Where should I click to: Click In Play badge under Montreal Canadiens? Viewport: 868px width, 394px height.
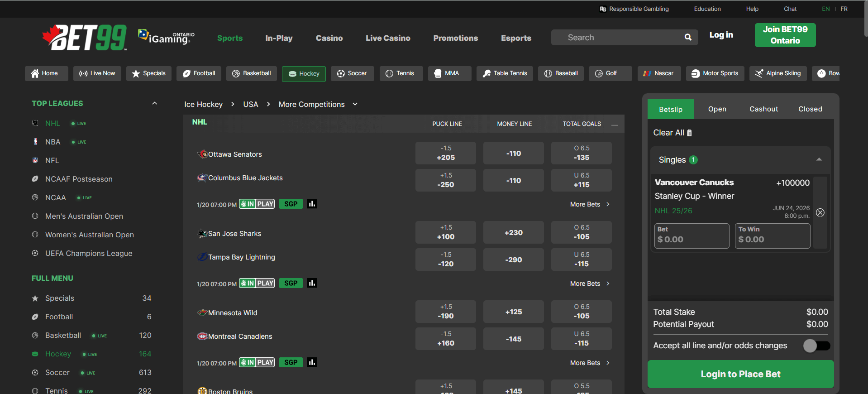coord(257,362)
